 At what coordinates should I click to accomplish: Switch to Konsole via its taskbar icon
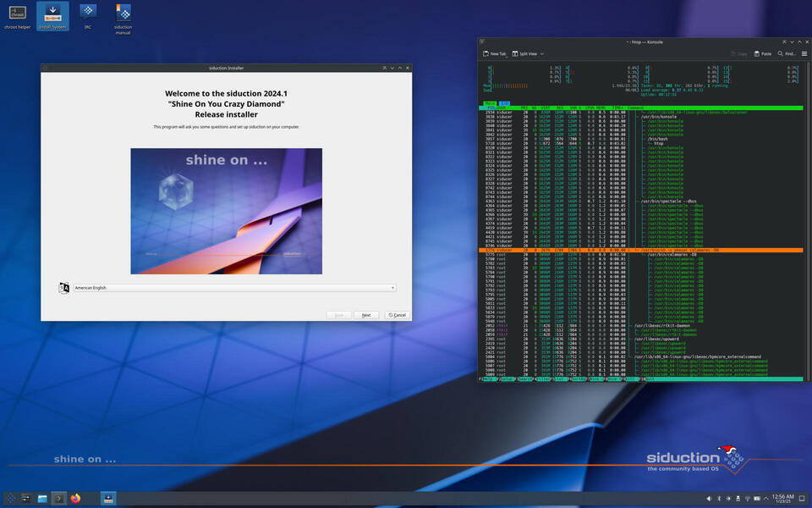58,499
